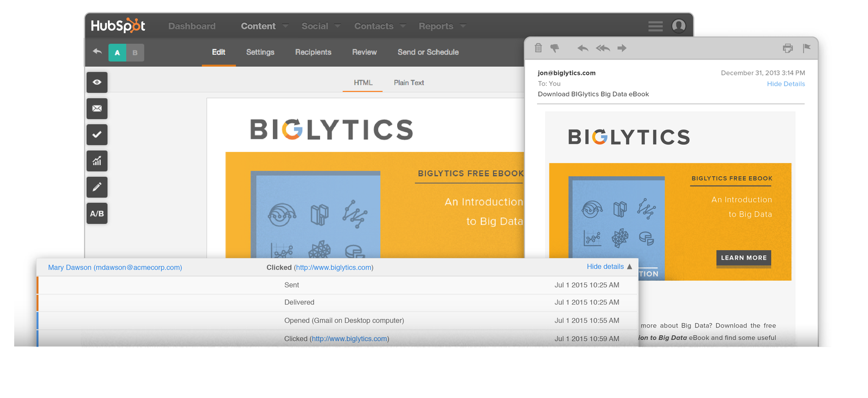Click the envelope icon in sidebar
This screenshot has width=868, height=398.
[x=97, y=108]
